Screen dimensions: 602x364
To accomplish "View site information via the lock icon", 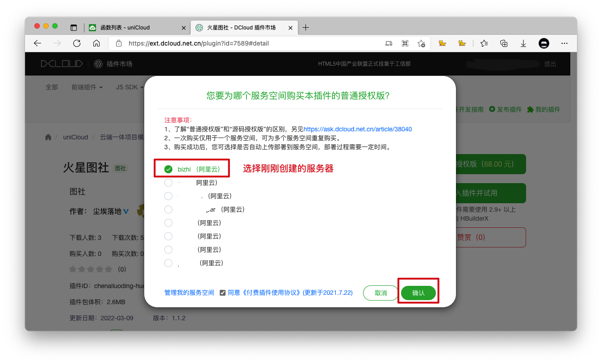I will point(119,43).
